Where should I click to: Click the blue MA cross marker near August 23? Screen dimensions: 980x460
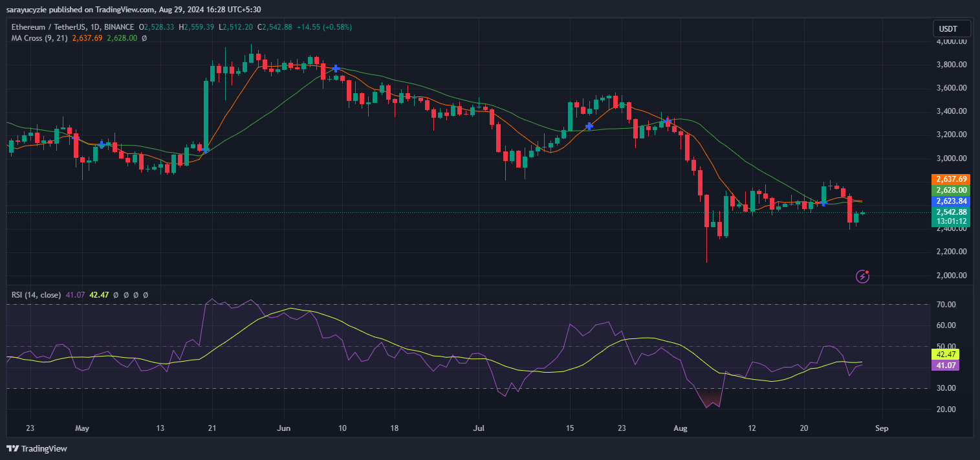point(823,203)
